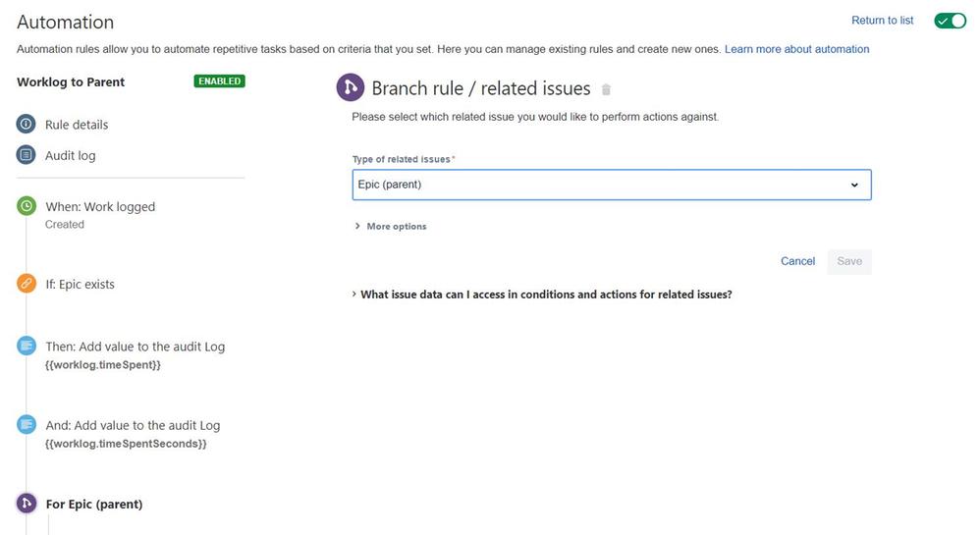Click the Rule details info icon
The width and height of the screenshot is (980, 535).
(26, 124)
